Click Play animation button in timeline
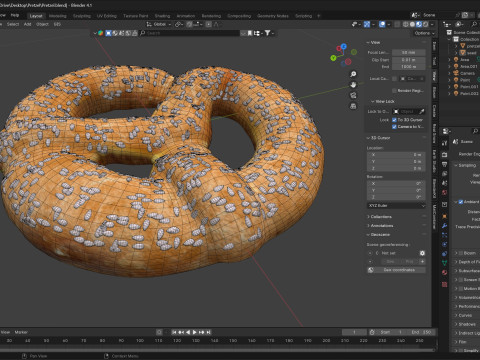This screenshot has height=360, width=480. (x=195, y=332)
